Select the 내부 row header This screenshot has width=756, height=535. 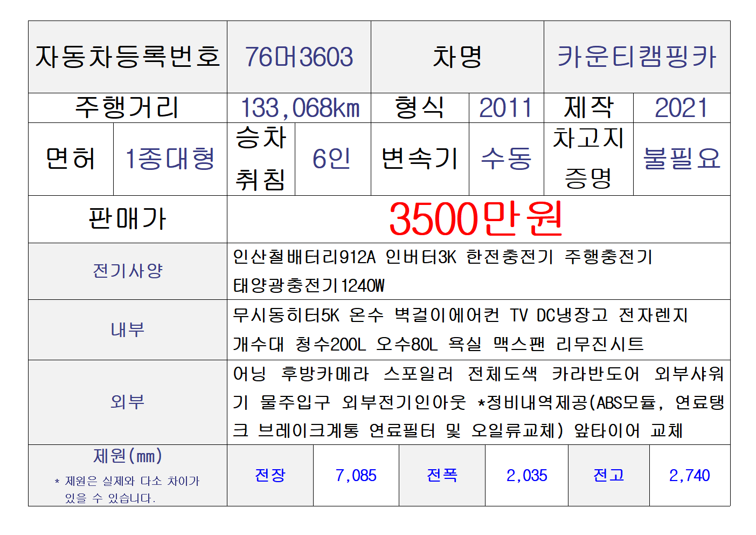[128, 330]
